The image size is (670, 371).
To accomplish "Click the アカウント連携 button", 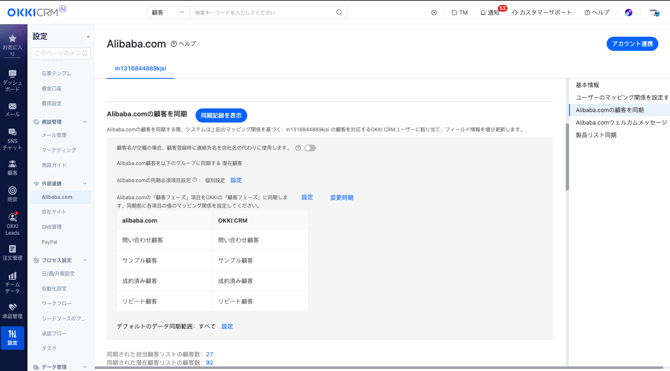I will pos(632,44).
